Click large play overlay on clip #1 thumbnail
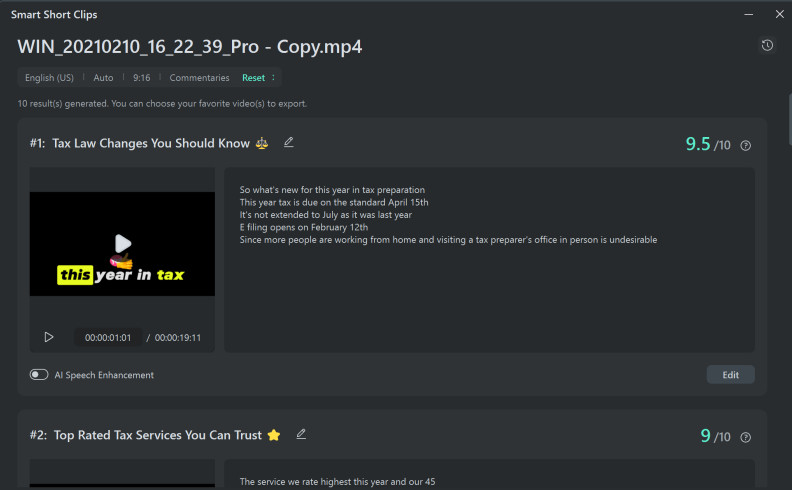 (x=123, y=243)
